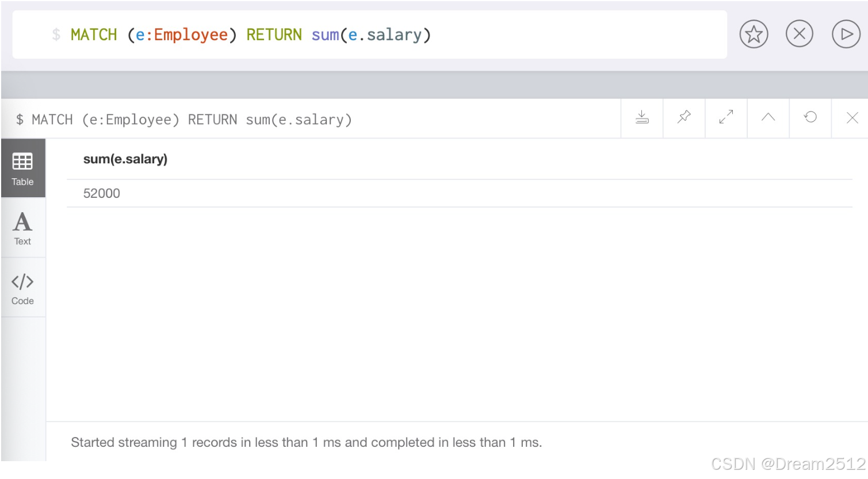Click the sum(e.salary) column header
Image resolution: width=868 pixels, height=479 pixels.
pos(125,159)
